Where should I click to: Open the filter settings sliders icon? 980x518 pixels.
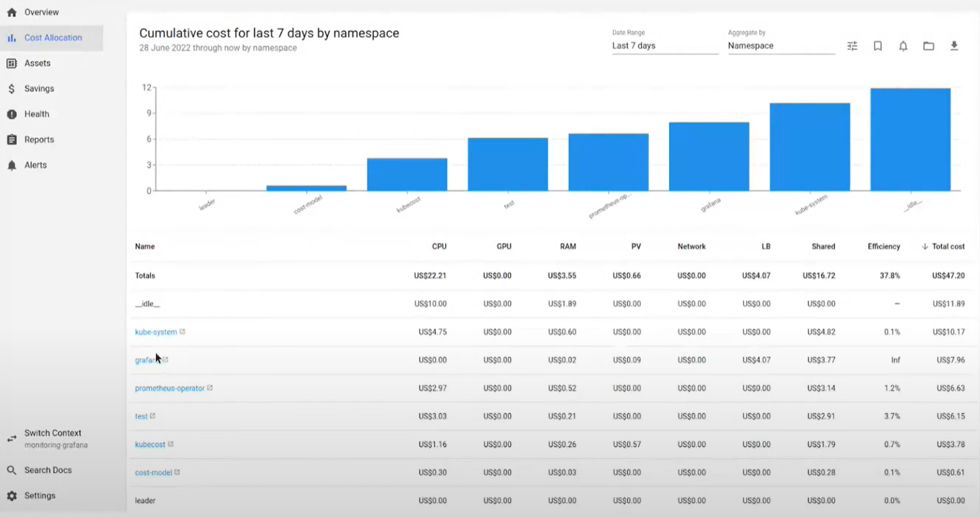coord(852,46)
